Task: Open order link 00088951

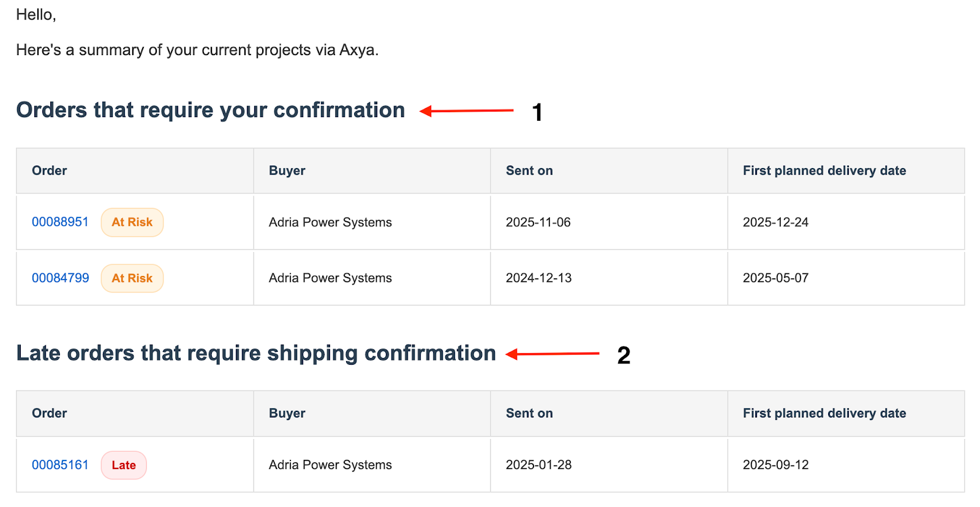Action: (x=60, y=222)
